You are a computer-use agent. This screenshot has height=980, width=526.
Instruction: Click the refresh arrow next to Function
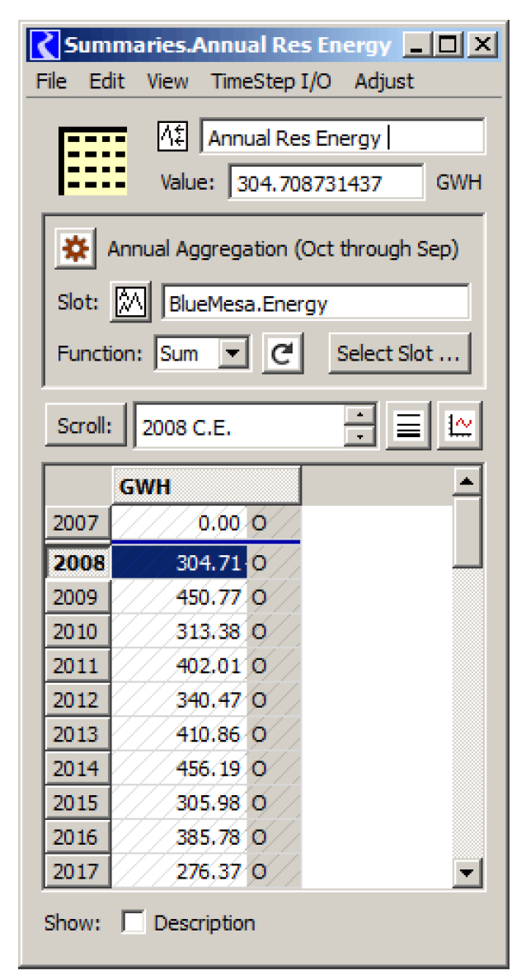pyautogui.click(x=282, y=354)
